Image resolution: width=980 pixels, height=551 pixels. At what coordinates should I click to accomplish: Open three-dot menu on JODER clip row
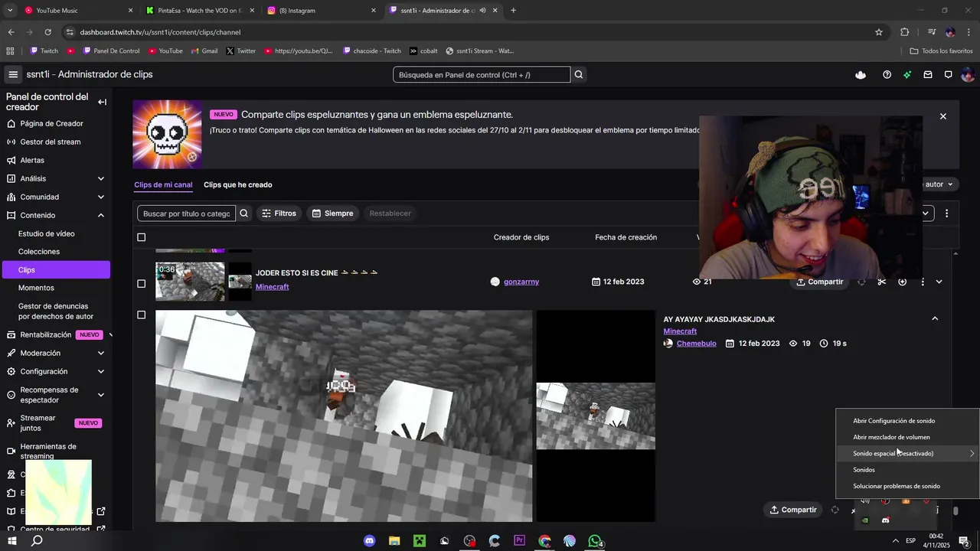pyautogui.click(x=923, y=282)
